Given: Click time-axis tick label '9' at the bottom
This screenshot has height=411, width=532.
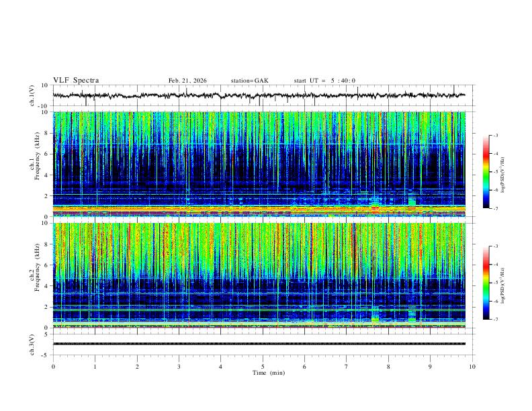Looking at the screenshot, I should point(430,367).
